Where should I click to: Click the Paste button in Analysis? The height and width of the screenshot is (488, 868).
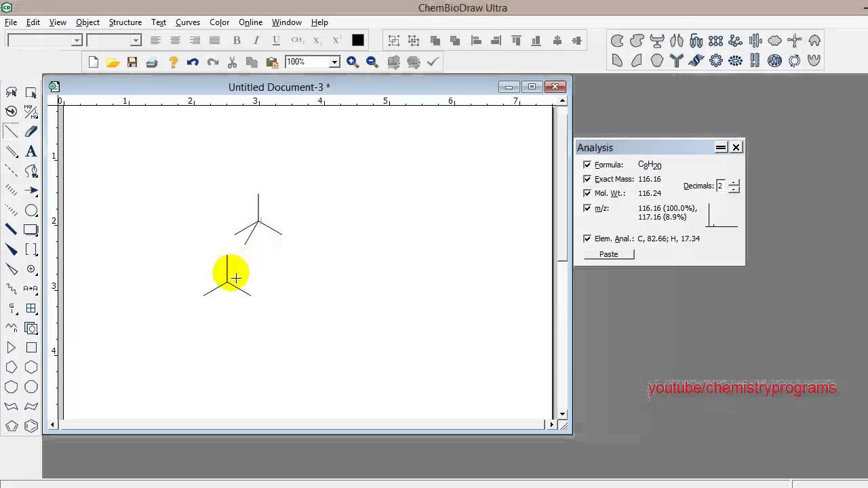tap(609, 254)
